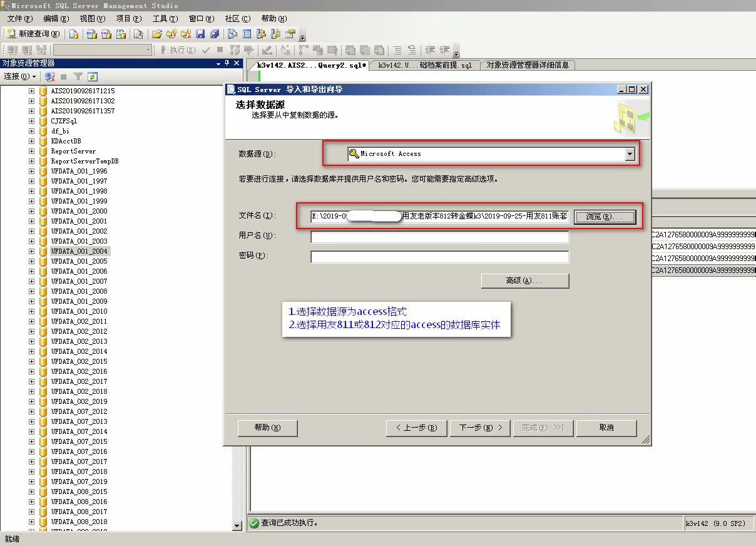Pin the Object Explorer panel with pushpin
This screenshot has height=546, width=756.
click(227, 63)
